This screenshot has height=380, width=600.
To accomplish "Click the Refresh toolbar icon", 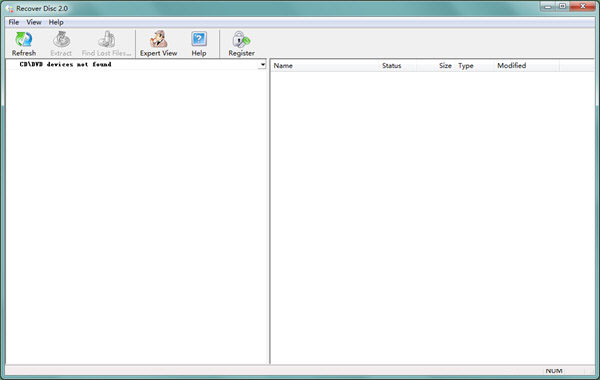I will tap(23, 39).
